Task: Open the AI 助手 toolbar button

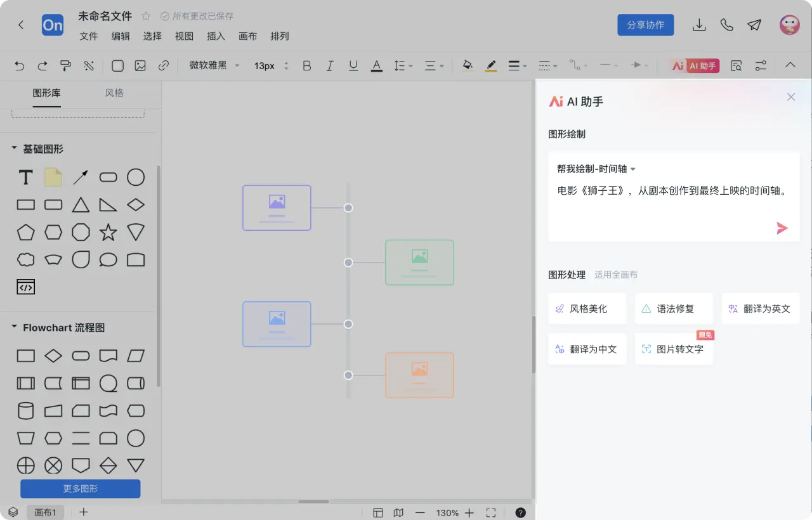Action: (693, 65)
